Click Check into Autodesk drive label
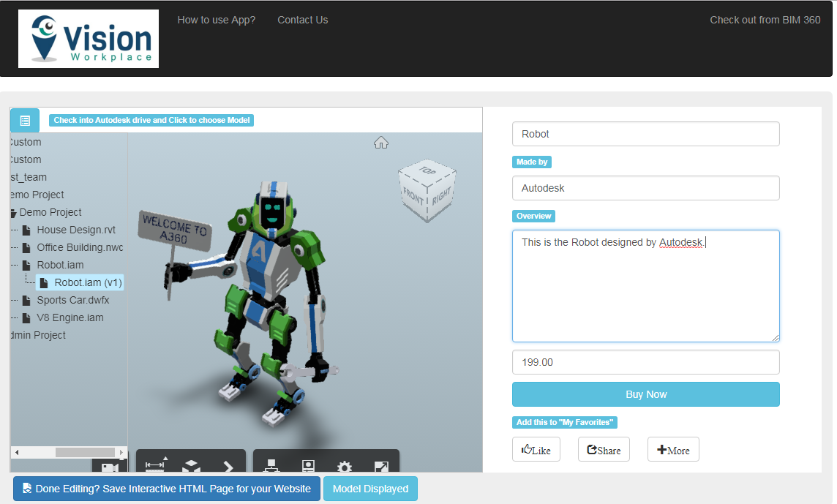 [x=151, y=120]
